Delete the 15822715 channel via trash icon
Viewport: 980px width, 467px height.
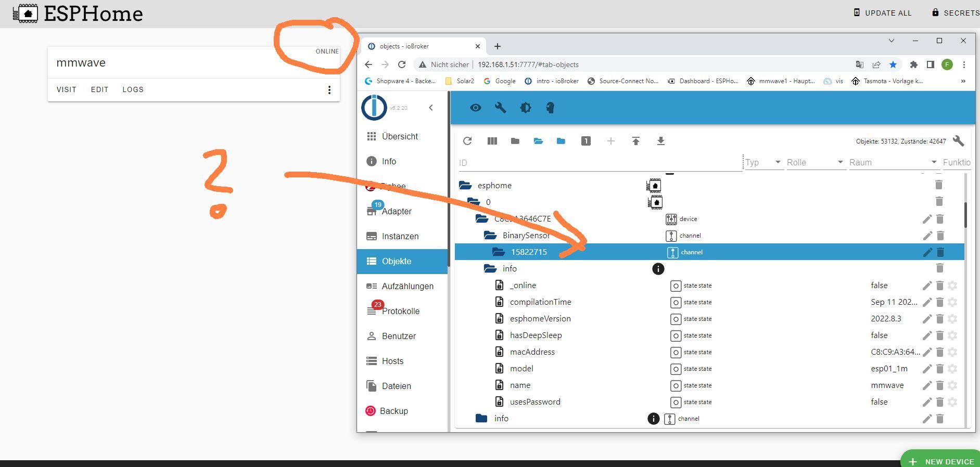[940, 252]
